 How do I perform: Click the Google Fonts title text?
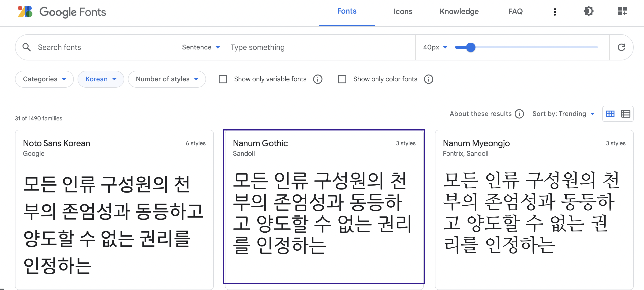[73, 12]
